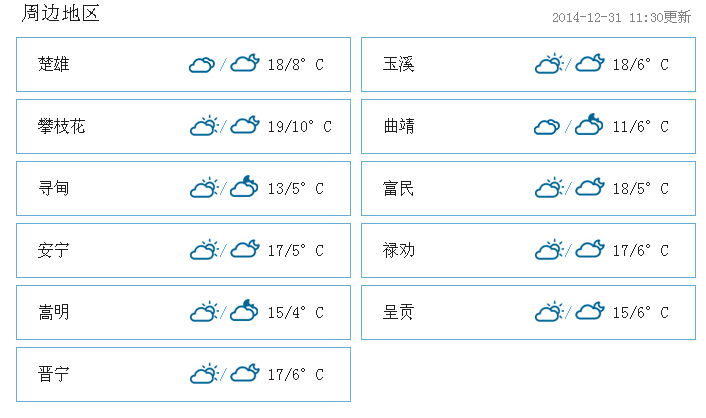Click the 寻甸 temperature 13/5°C
Viewport: 706px width, 418px height.
tap(296, 188)
